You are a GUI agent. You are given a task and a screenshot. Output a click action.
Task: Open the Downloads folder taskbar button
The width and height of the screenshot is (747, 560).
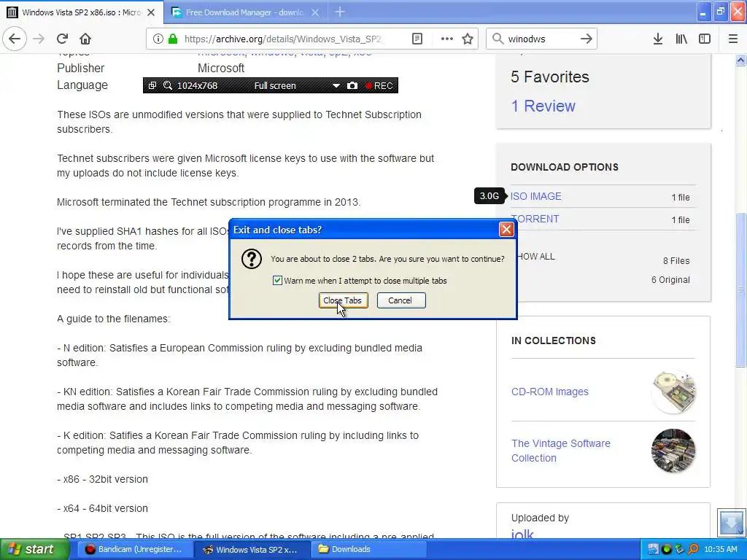click(370, 549)
